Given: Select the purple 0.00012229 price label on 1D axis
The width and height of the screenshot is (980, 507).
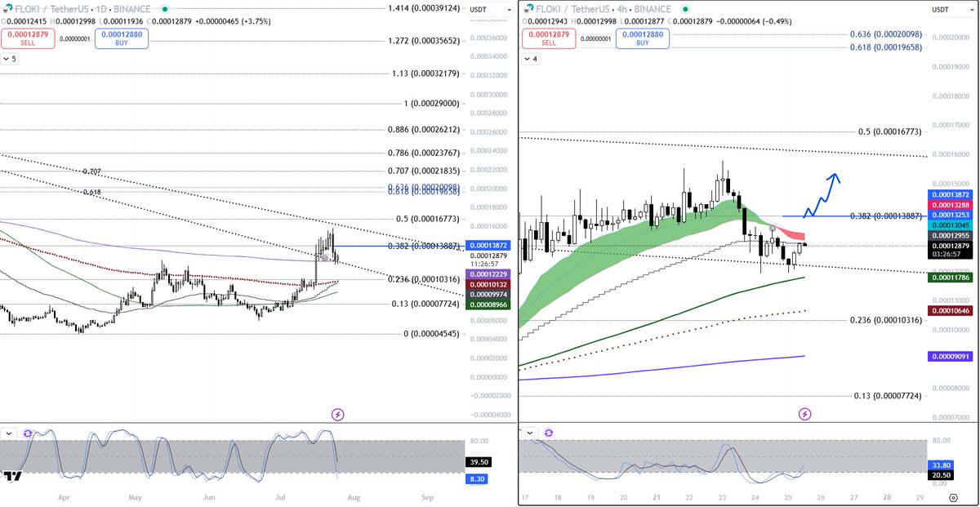Looking at the screenshot, I should point(486,274).
